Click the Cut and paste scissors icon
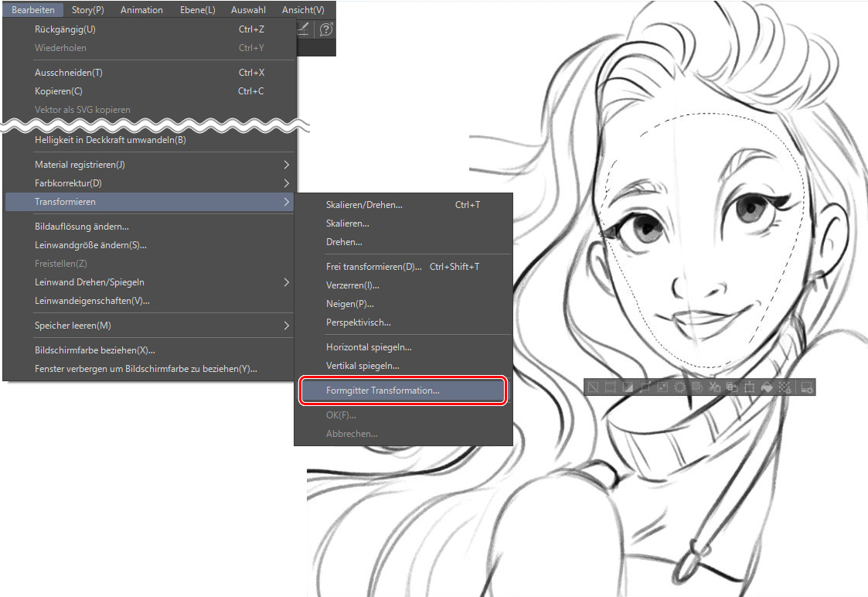Image resolution: width=868 pixels, height=597 pixels. point(715,387)
